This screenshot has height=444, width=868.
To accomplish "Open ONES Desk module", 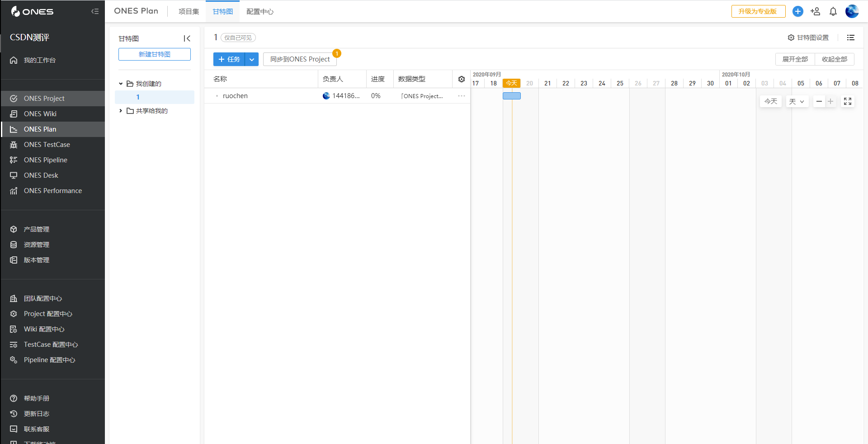I will tap(52, 175).
